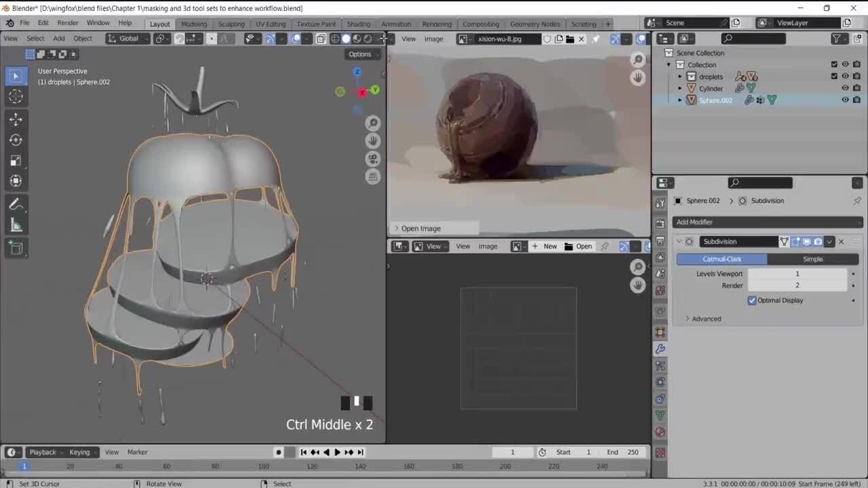Toggle proportional editing in viewport header
Screen dimensions: 868x488
coord(212,39)
